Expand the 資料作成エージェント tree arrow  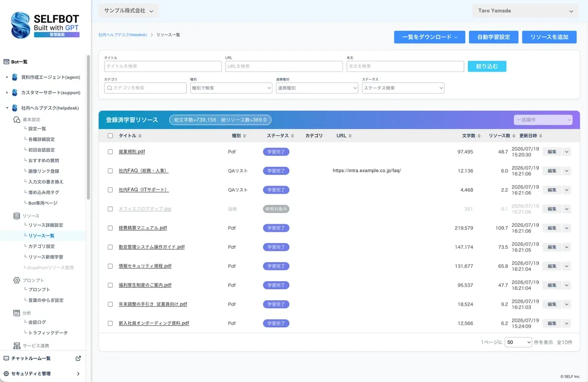(7, 77)
